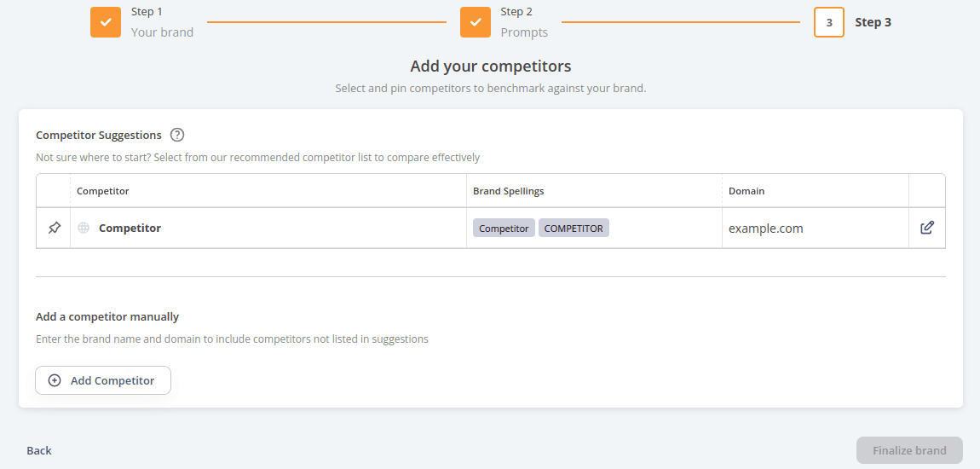
Task: Open the Competitor Suggestions help icon
Action: pyautogui.click(x=177, y=135)
